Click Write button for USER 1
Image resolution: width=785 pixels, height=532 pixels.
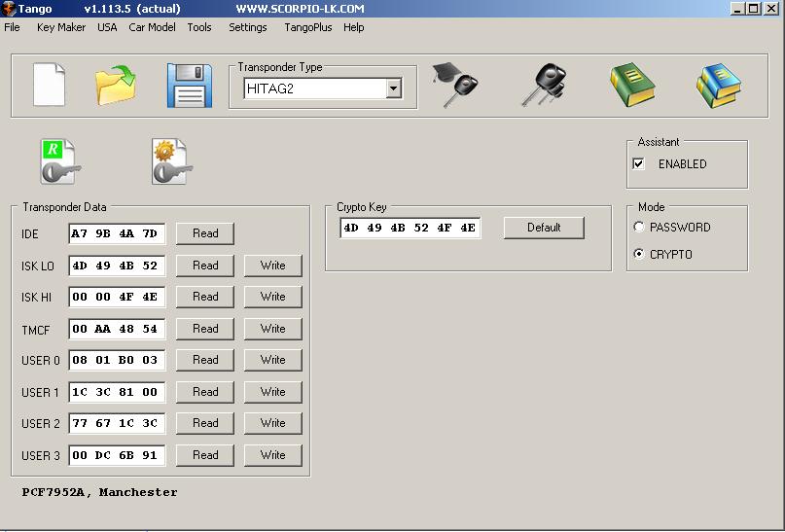click(x=272, y=392)
